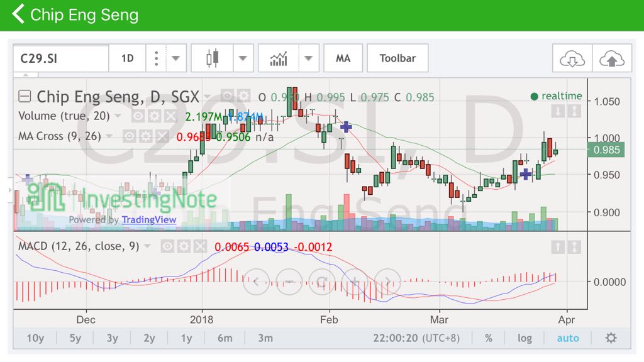Click the chart zoom-in plus icon

click(x=355, y=282)
